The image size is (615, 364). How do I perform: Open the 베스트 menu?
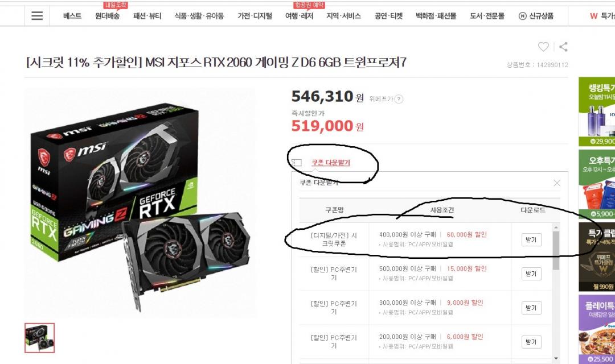(x=72, y=16)
